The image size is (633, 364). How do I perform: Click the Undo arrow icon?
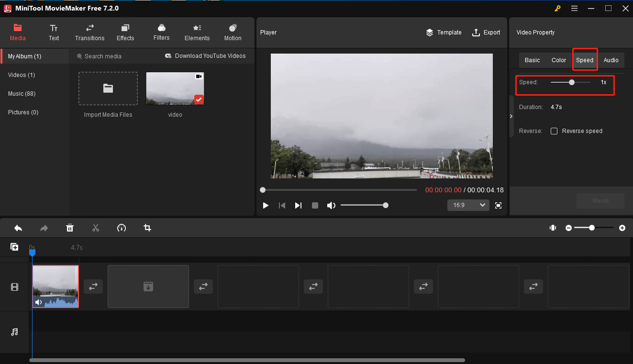point(18,228)
